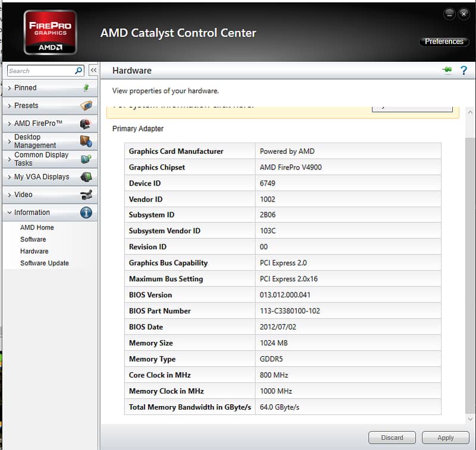This screenshot has width=476, height=450.
Task: Click the Pinned green pushpin icon
Action: coord(86,87)
